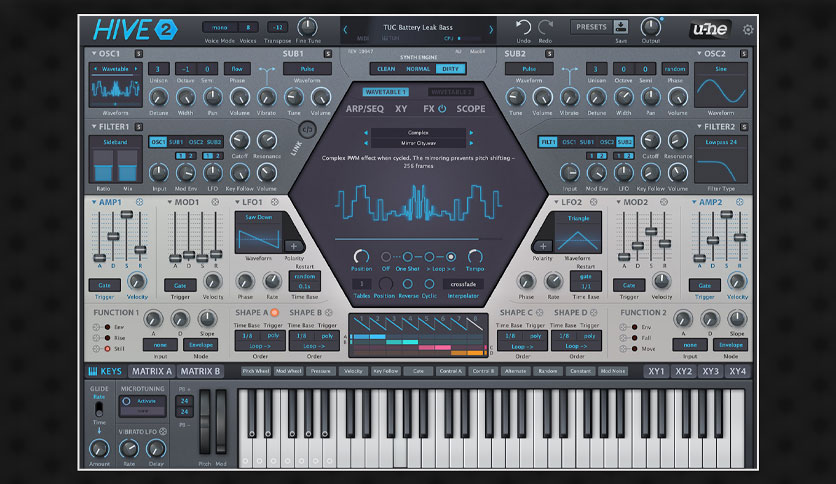Click the AMP1 drag-source crosshair icon
The width and height of the screenshot is (836, 484).
coord(139,202)
